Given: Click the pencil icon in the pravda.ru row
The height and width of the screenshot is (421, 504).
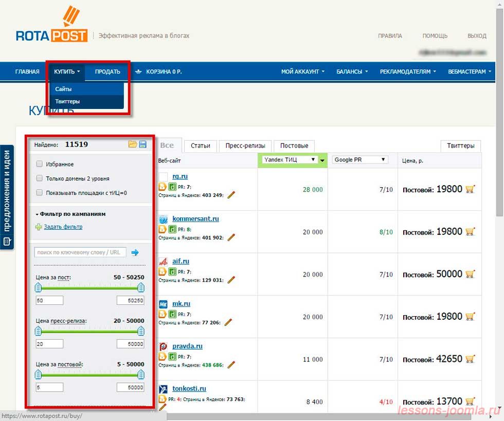Looking at the screenshot, I should tap(231, 364).
